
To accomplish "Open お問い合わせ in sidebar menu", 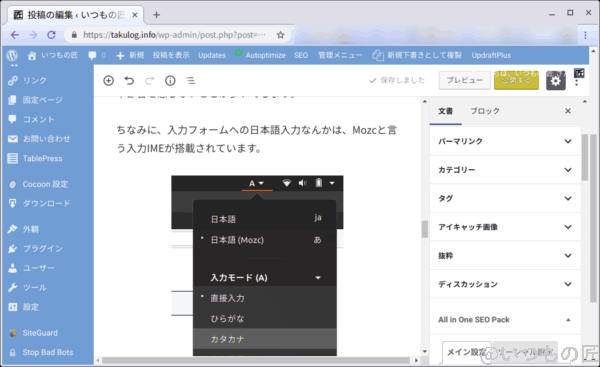I will pos(39,139).
